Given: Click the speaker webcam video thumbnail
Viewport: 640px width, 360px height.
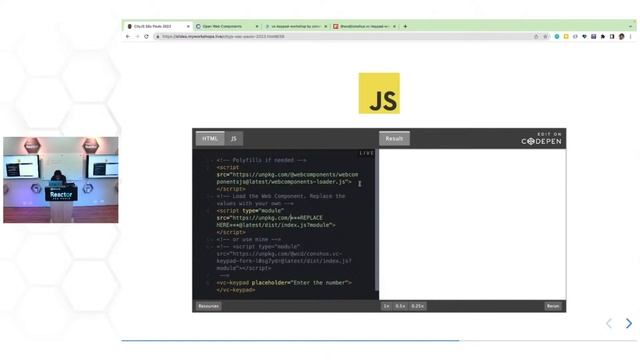Looking at the screenshot, I should coord(61,180).
